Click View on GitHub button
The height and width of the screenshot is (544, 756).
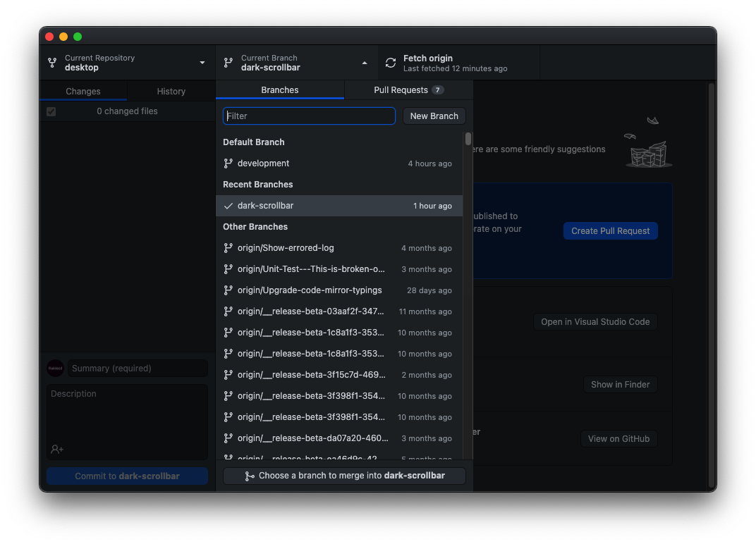tap(618, 439)
